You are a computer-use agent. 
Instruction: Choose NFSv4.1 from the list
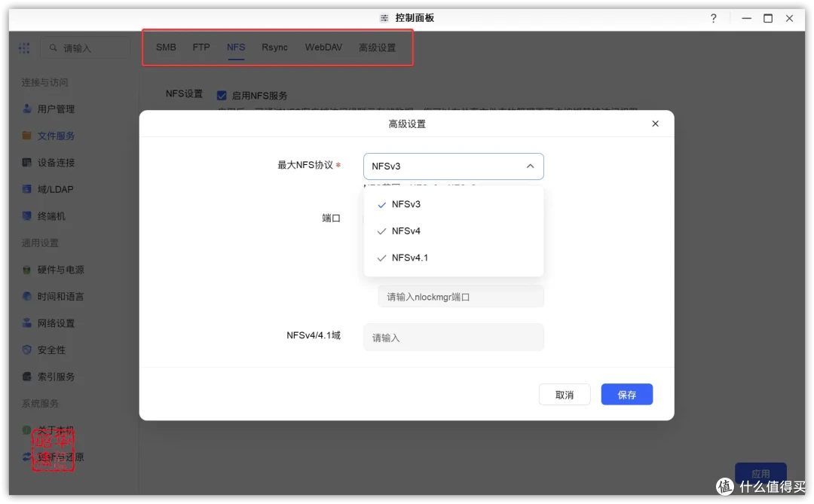point(453,258)
